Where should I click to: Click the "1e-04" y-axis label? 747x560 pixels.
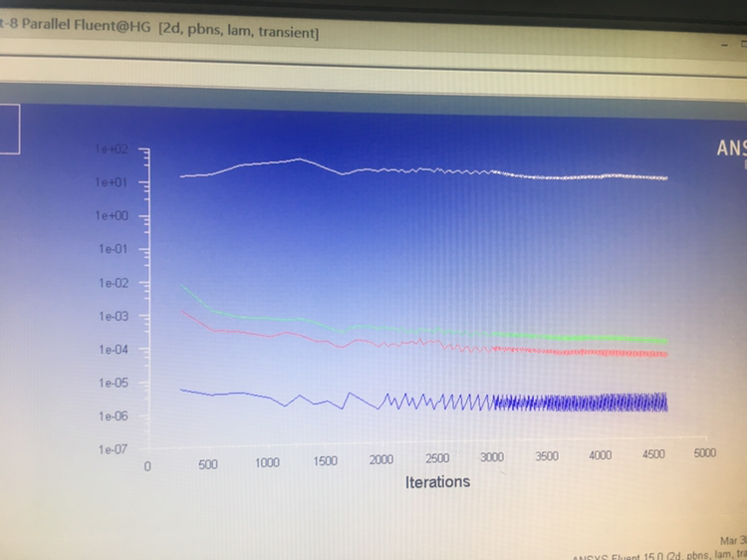[x=114, y=350]
